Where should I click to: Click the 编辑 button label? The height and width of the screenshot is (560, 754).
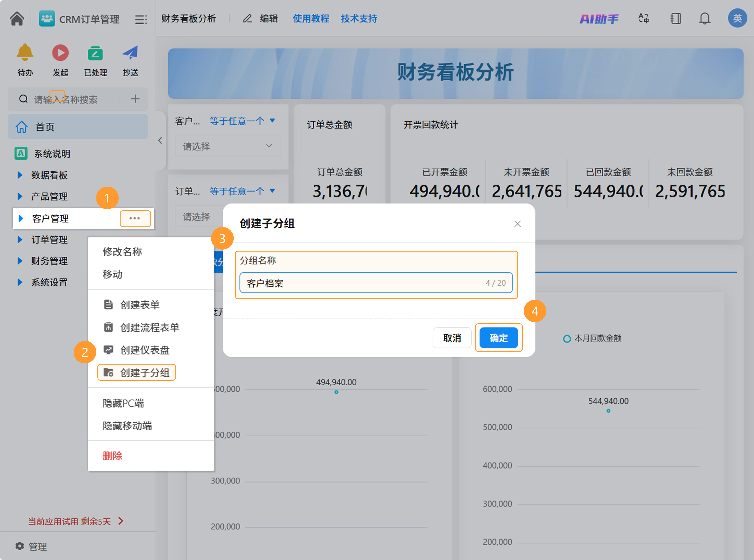pos(269,18)
